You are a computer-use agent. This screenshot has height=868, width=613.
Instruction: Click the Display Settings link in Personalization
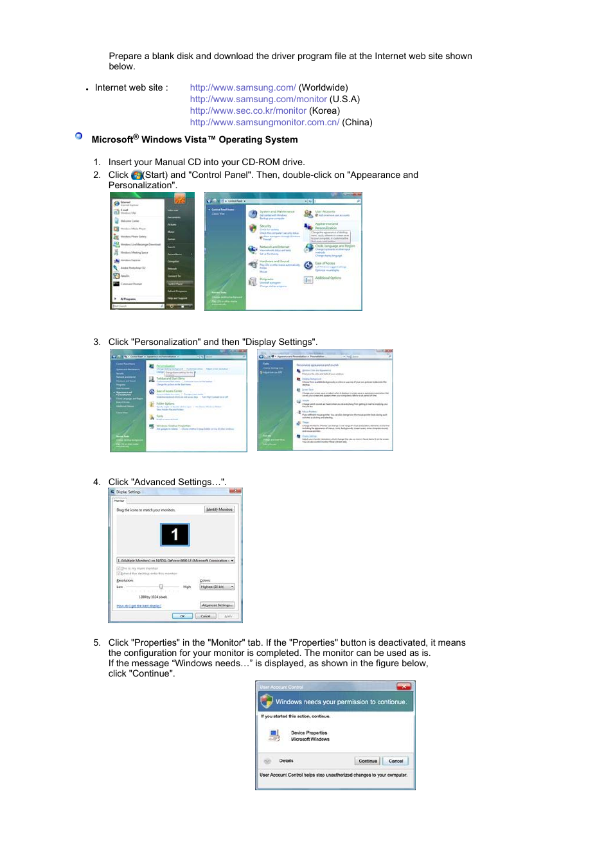pos(310,436)
